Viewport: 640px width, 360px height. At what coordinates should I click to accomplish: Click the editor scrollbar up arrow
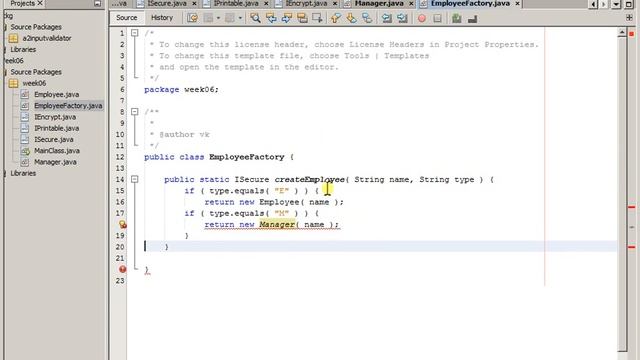[x=622, y=32]
